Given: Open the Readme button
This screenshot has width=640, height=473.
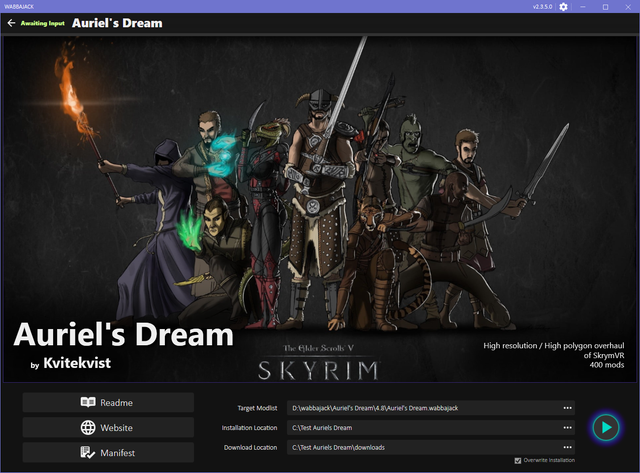Looking at the screenshot, I should pos(108,402).
